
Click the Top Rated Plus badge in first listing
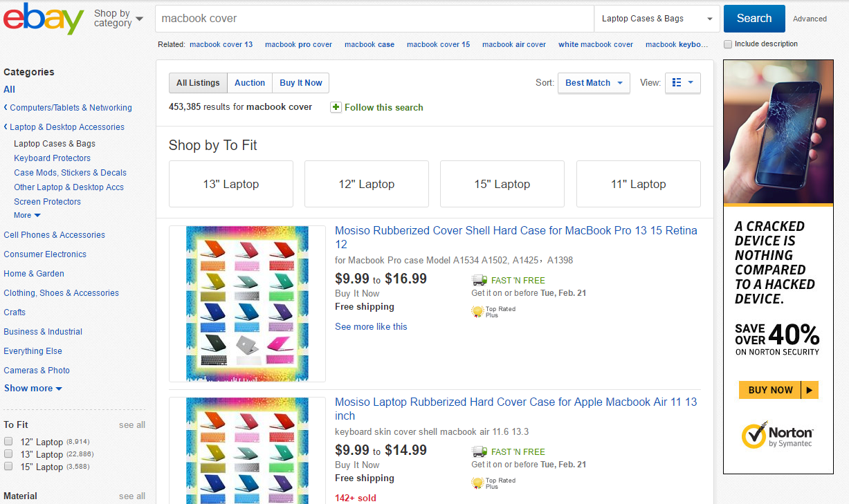click(x=493, y=312)
